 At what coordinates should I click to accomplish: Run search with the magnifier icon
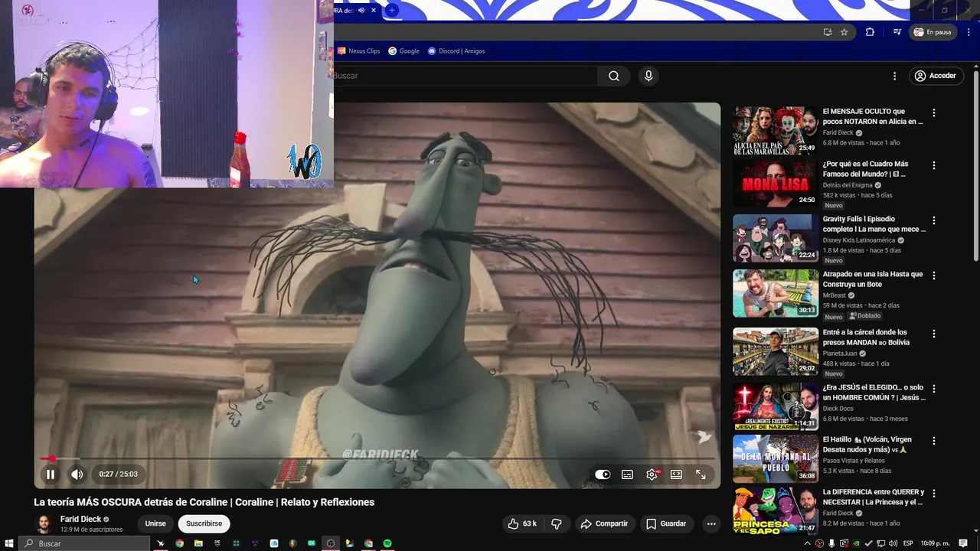pyautogui.click(x=614, y=76)
